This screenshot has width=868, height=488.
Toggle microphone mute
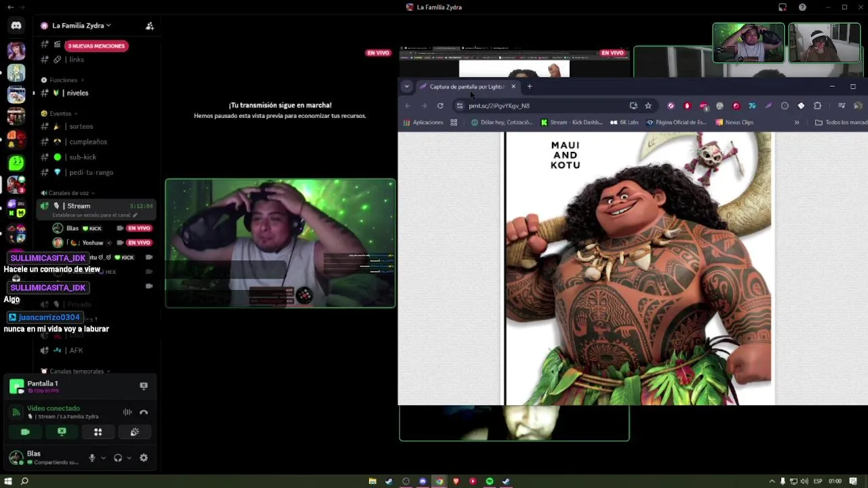click(92, 458)
